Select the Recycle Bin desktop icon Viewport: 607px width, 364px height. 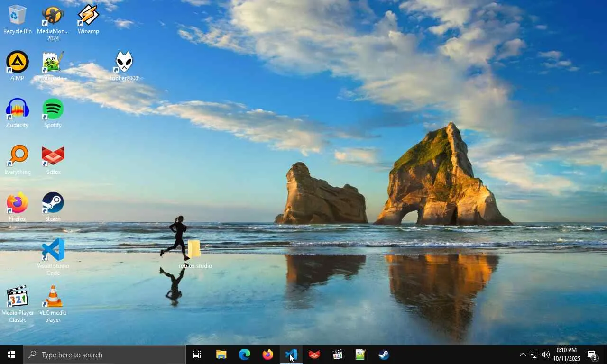pyautogui.click(x=18, y=19)
